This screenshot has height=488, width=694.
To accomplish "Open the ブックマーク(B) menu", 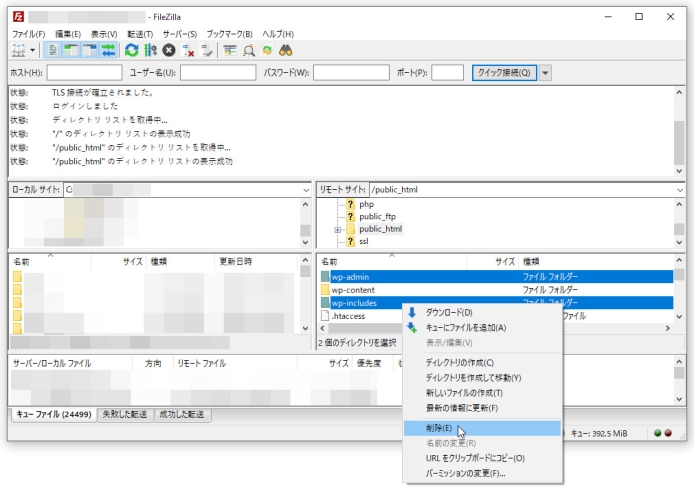I will pyautogui.click(x=229, y=34).
